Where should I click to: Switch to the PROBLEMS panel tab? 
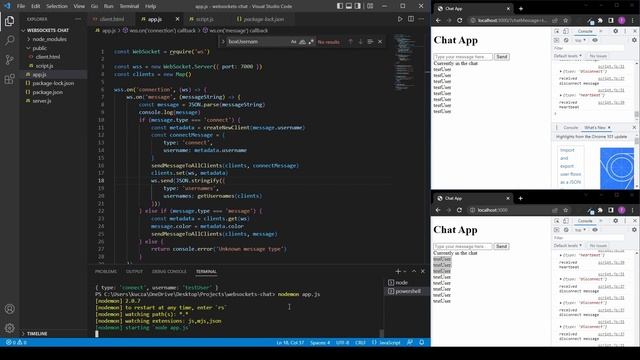[x=106, y=271]
